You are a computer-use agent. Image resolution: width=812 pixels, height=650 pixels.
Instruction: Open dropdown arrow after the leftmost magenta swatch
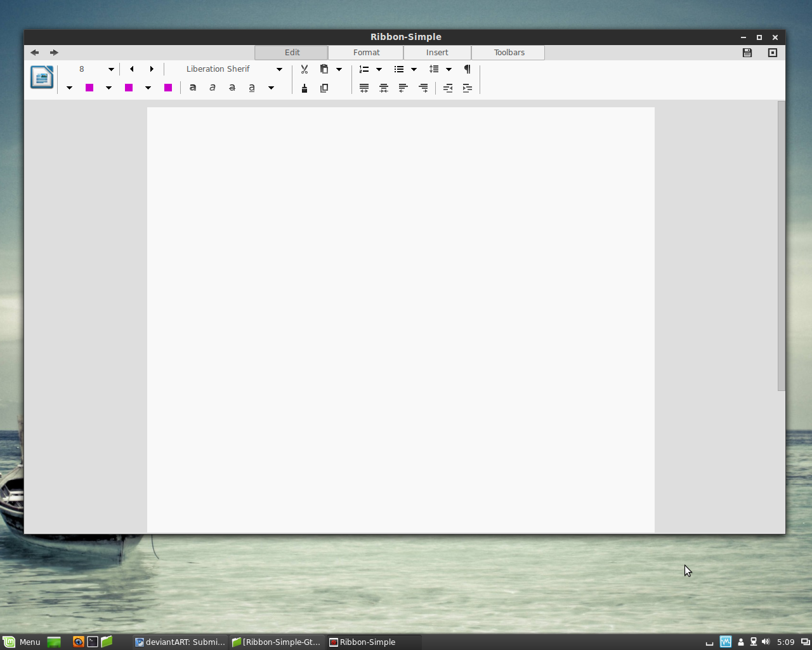[108, 88]
